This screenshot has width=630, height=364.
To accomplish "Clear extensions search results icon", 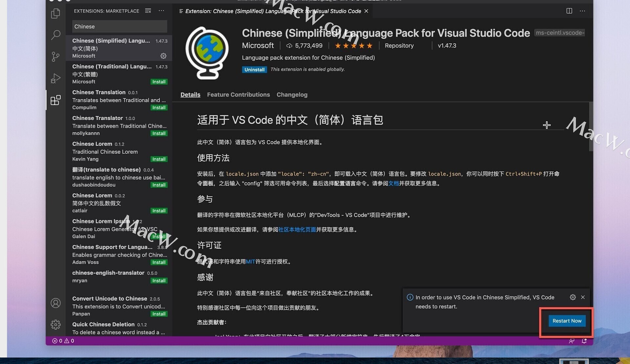I will 148,11.
